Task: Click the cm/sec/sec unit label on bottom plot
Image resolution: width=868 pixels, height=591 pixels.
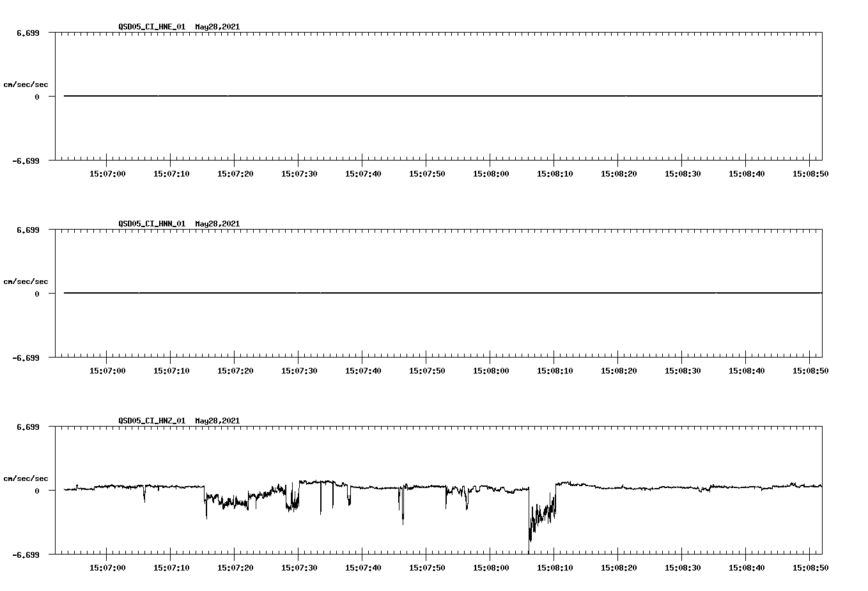Action: tap(26, 477)
